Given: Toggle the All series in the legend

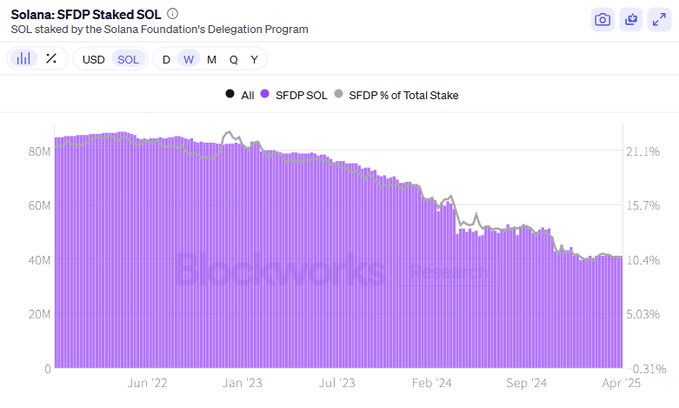Looking at the screenshot, I should [240, 95].
